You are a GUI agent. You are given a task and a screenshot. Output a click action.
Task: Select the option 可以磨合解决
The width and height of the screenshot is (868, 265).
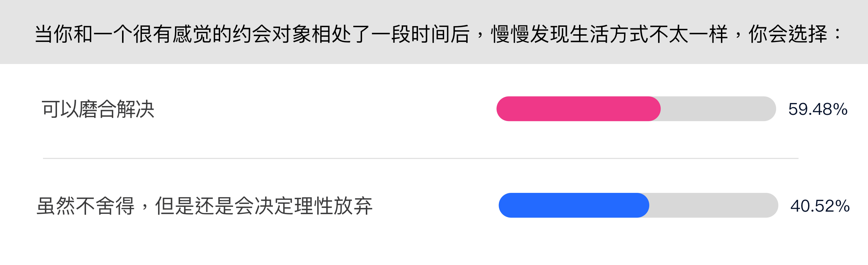coord(98,109)
